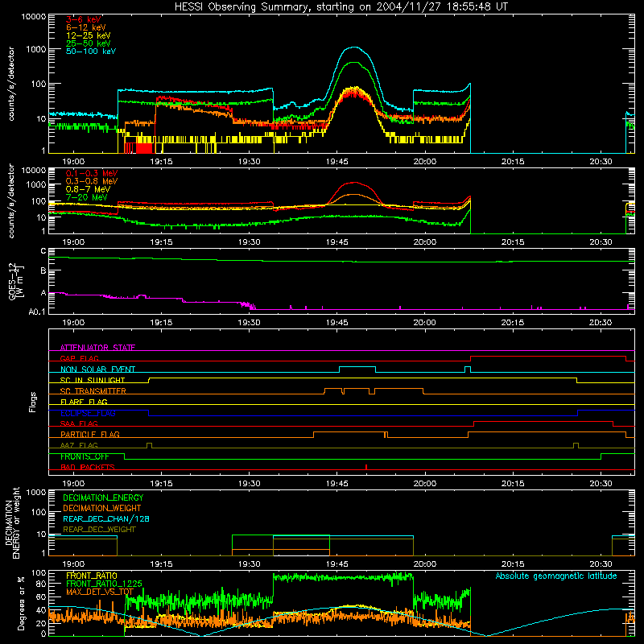
Task: Select the 3-6 keV legend label
Action: 84,19
